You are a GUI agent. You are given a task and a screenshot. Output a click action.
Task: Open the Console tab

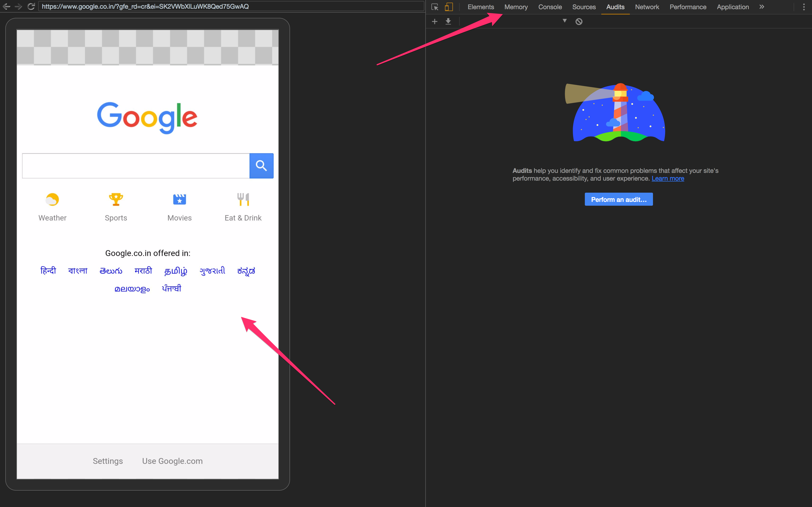(550, 7)
